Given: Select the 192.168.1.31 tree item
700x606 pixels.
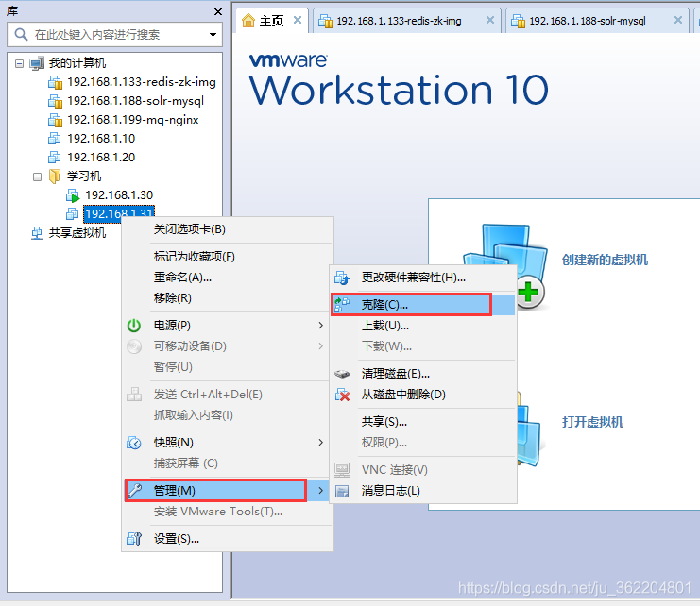Looking at the screenshot, I should coord(119,213).
